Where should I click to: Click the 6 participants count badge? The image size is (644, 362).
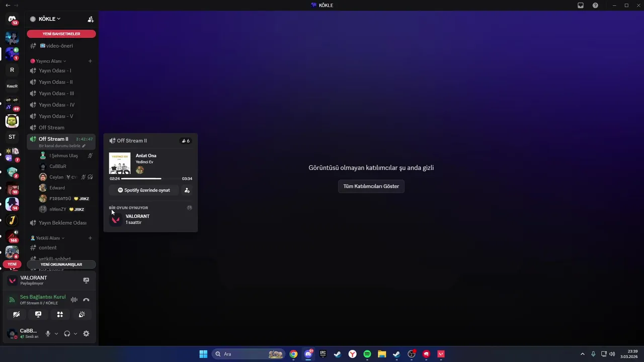point(186,141)
